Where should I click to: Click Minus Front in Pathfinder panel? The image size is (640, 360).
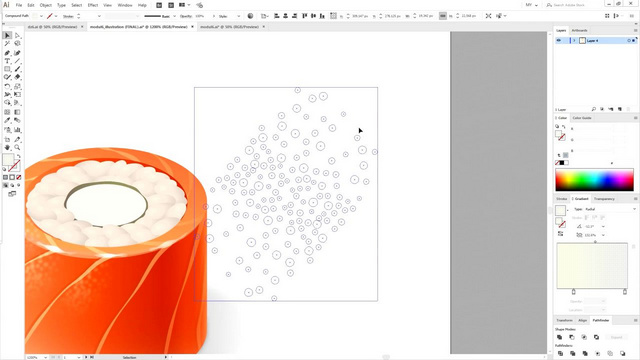(572, 337)
